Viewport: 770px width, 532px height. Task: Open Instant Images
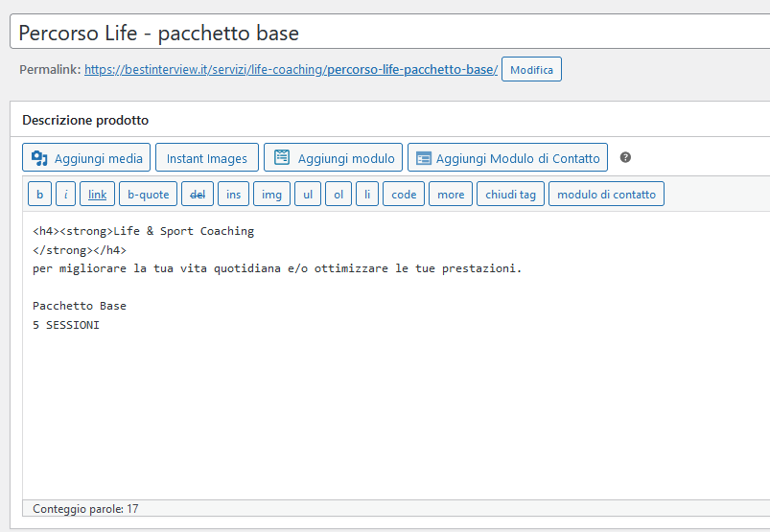pos(207,158)
